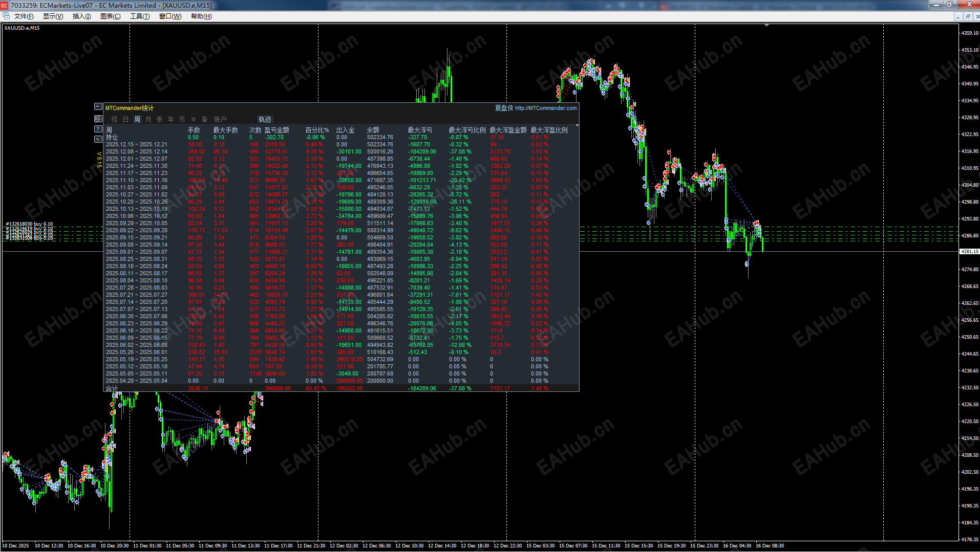Select the week row 2025.12.08 ~ 2025.12.14

click(341, 151)
